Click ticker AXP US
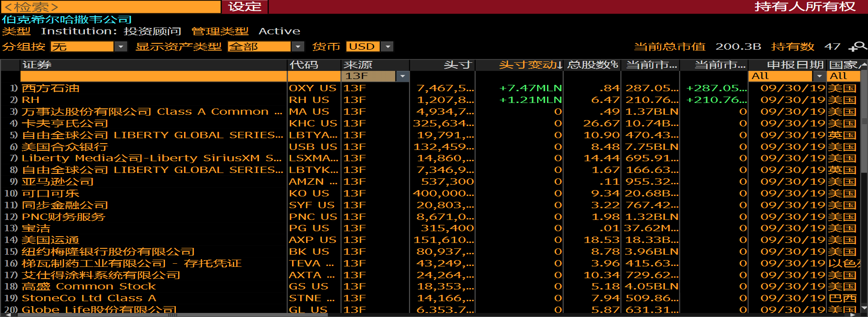The image size is (868, 317). click(x=313, y=240)
